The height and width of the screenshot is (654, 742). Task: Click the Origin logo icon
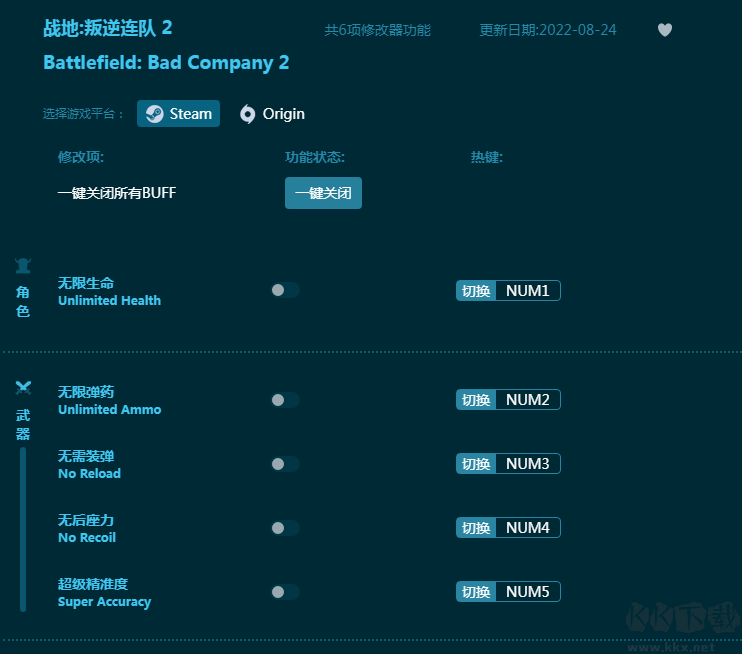[248, 114]
